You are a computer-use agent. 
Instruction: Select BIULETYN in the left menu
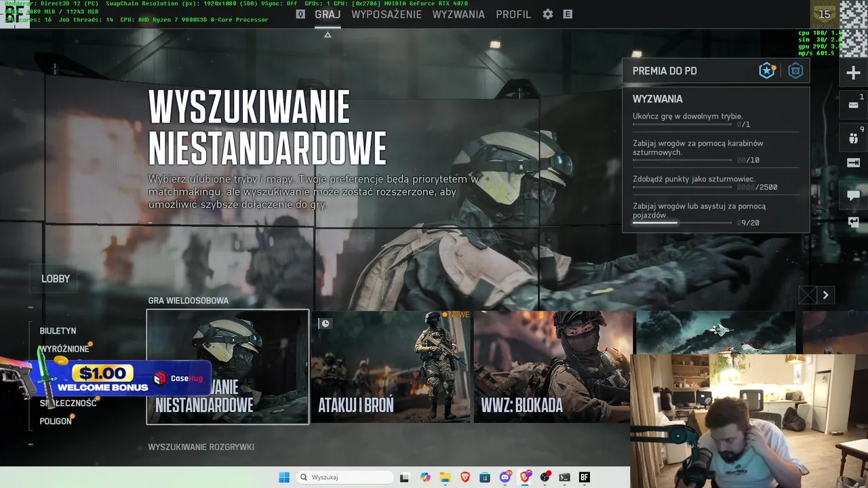tap(58, 331)
